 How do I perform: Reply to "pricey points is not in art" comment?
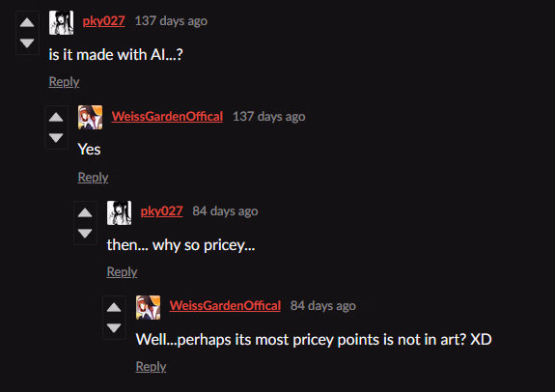pos(152,367)
